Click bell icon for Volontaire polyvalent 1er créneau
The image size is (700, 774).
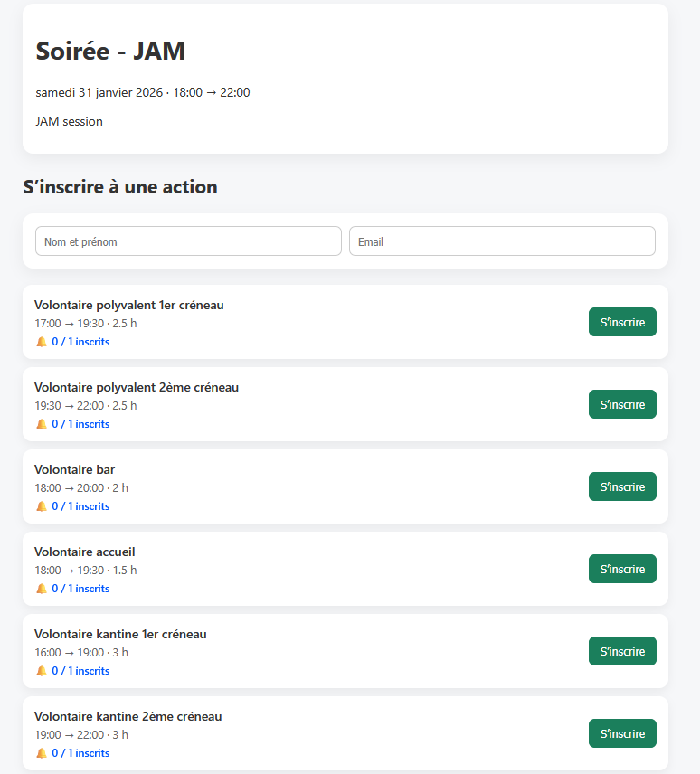pyautogui.click(x=41, y=342)
